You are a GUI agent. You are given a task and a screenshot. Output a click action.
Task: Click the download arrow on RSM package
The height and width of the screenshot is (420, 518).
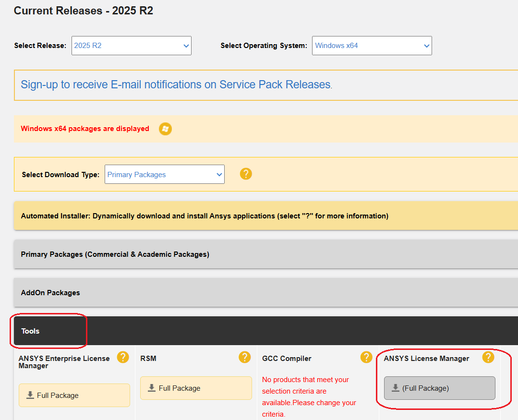point(152,388)
